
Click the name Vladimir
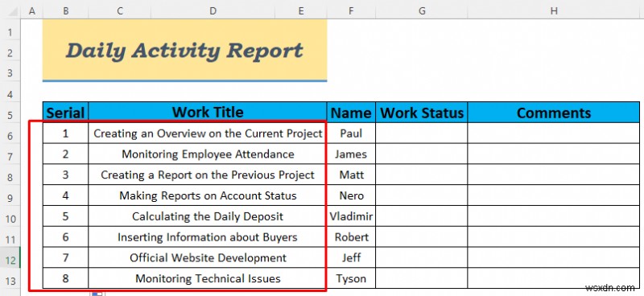pyautogui.click(x=351, y=216)
